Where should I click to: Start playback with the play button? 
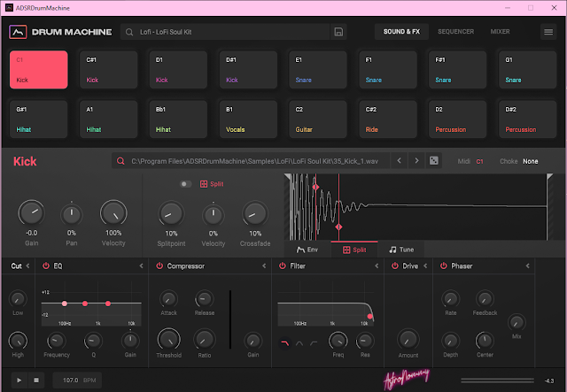[19, 380]
